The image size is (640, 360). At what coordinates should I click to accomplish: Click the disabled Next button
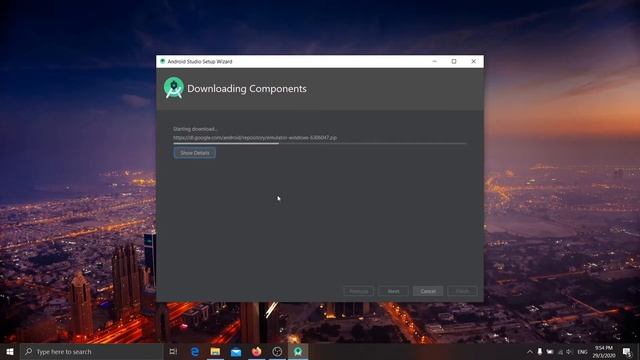click(393, 291)
